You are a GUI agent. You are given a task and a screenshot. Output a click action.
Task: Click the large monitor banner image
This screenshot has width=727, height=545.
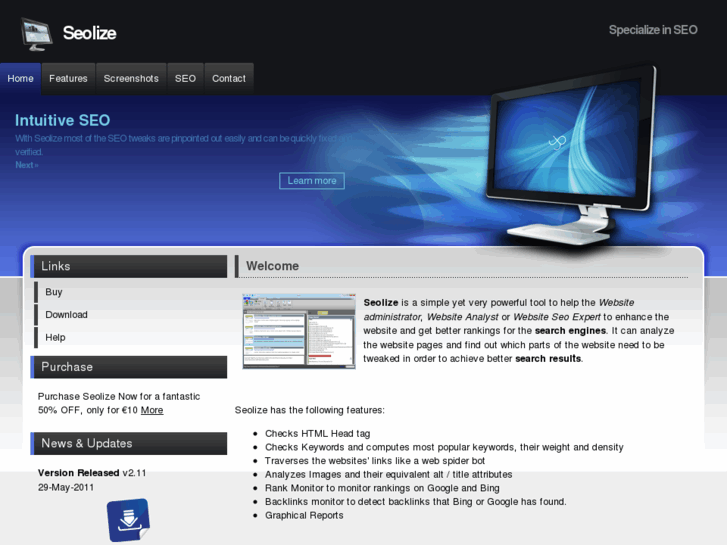point(573,155)
